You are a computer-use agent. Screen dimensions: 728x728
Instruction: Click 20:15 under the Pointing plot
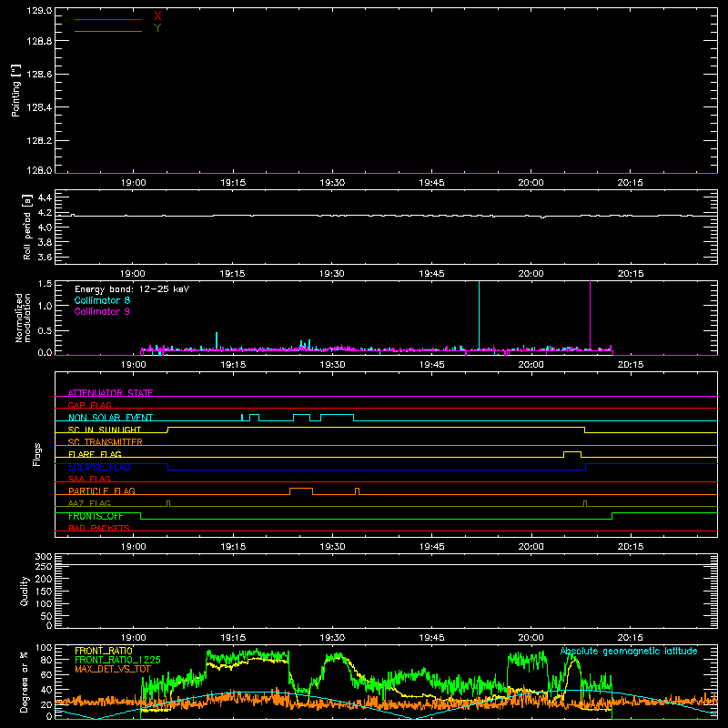[630, 183]
